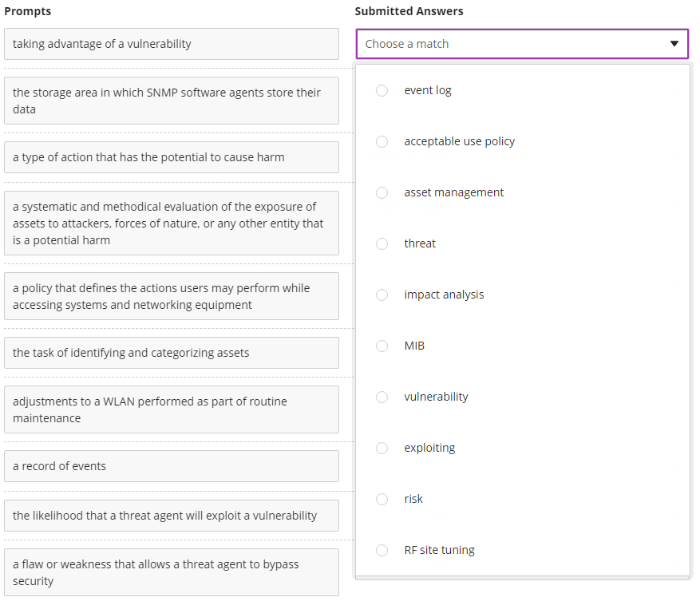Select the 'potential to cause harm' prompt
The height and width of the screenshot is (613, 700).
(x=172, y=157)
